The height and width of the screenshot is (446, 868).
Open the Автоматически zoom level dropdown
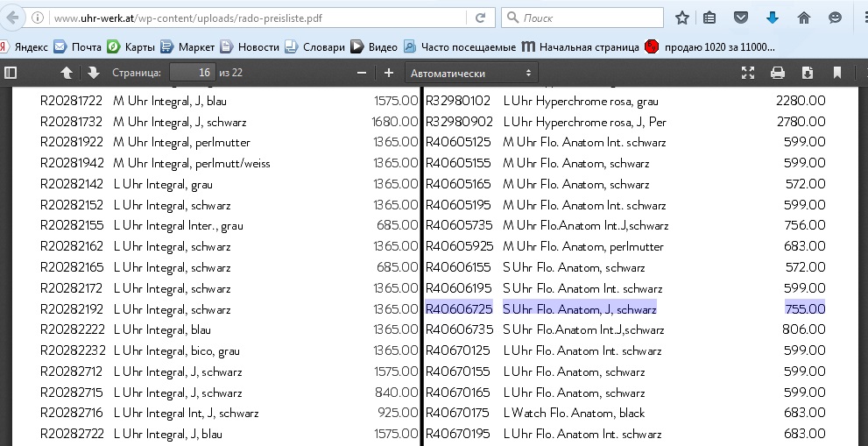471,74
